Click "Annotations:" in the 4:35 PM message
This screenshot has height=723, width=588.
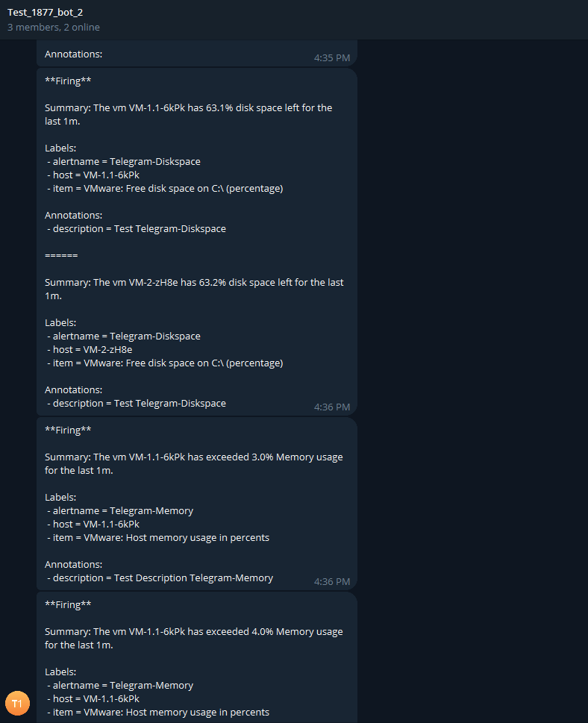pos(73,54)
